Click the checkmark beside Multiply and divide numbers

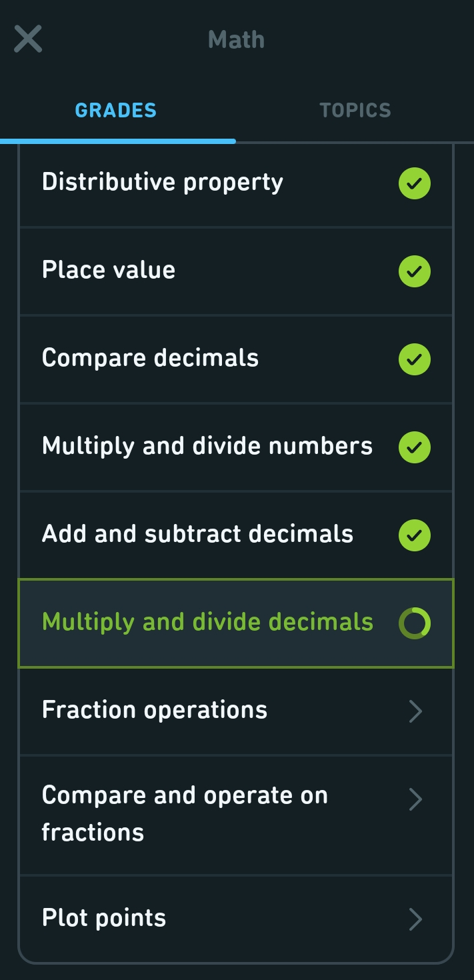coord(414,447)
